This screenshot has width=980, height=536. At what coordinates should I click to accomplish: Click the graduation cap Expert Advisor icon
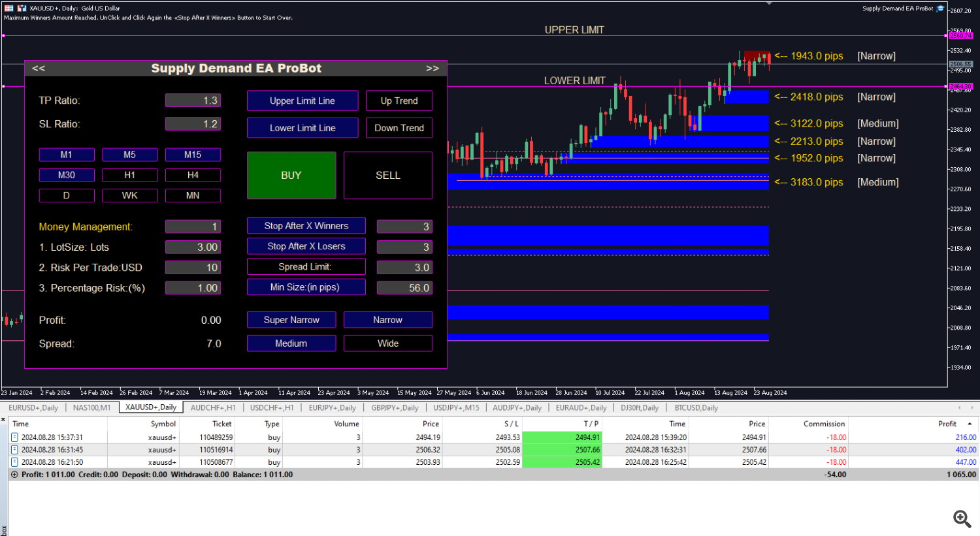(x=940, y=8)
